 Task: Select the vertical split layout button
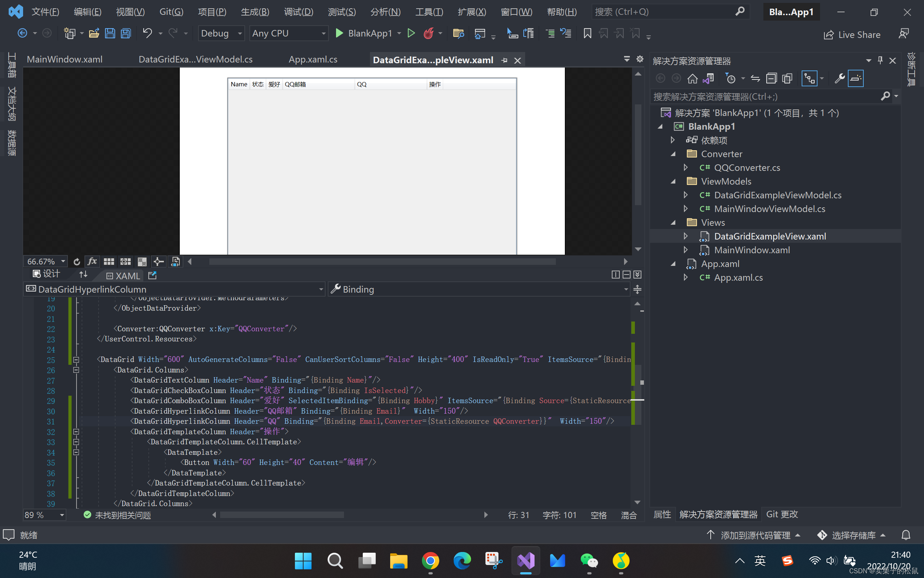pos(615,275)
